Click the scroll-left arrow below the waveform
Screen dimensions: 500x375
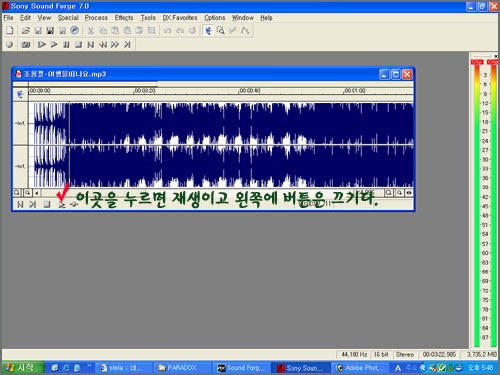click(37, 193)
